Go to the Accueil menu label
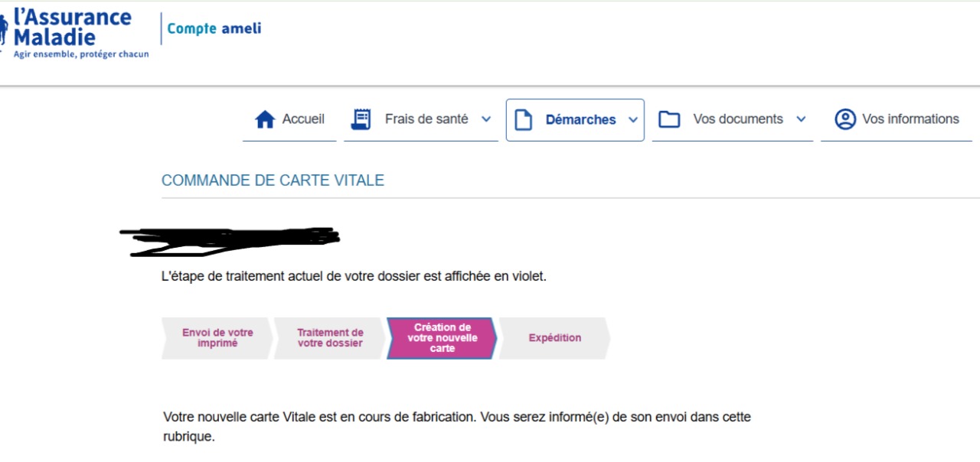980x462 pixels. [303, 119]
